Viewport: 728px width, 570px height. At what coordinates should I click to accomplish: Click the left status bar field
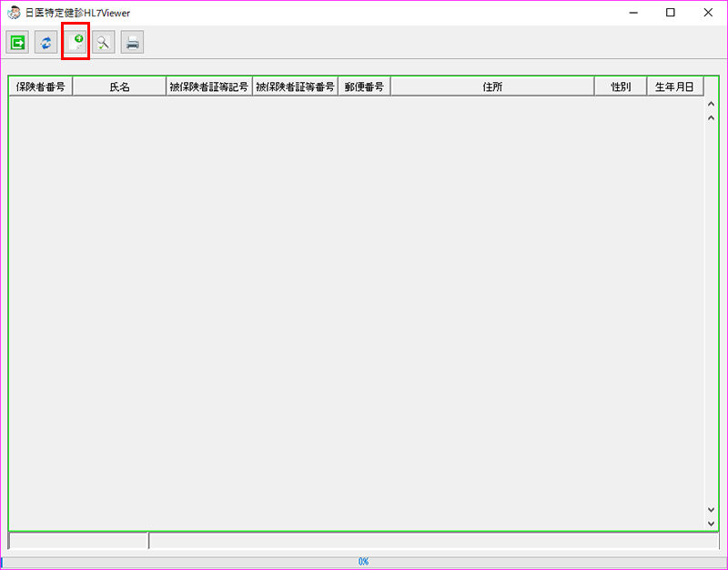click(77, 541)
